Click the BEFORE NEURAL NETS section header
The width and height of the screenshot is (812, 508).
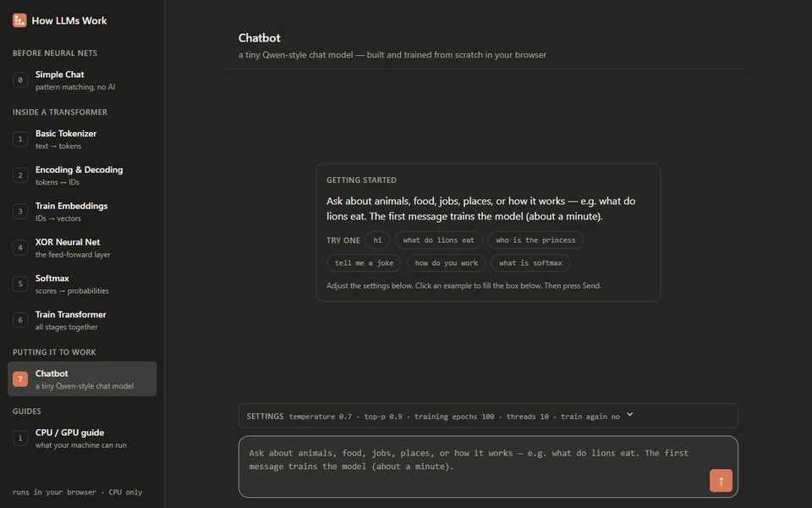coord(55,52)
